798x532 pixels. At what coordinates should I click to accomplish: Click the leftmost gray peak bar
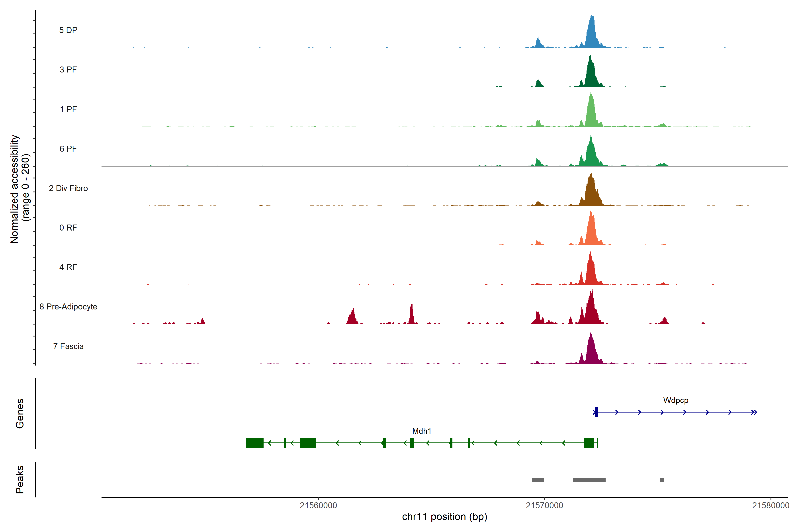[538, 479]
